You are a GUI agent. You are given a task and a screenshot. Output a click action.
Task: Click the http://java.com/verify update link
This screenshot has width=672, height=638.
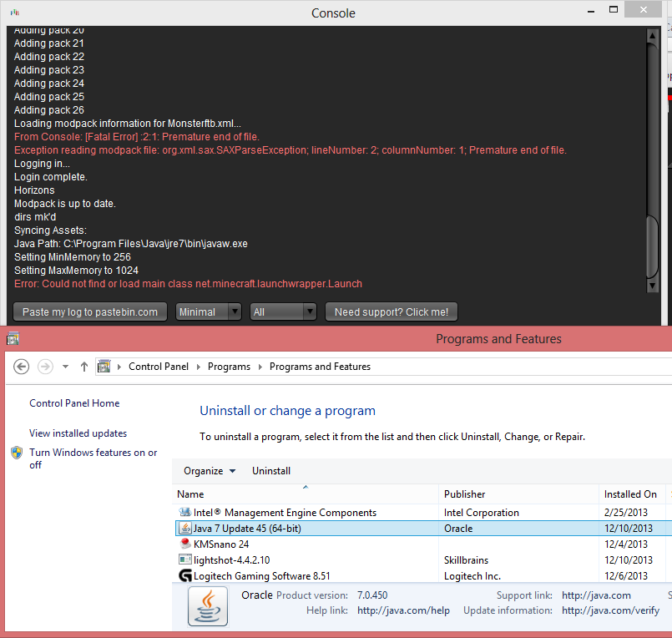(x=610, y=610)
